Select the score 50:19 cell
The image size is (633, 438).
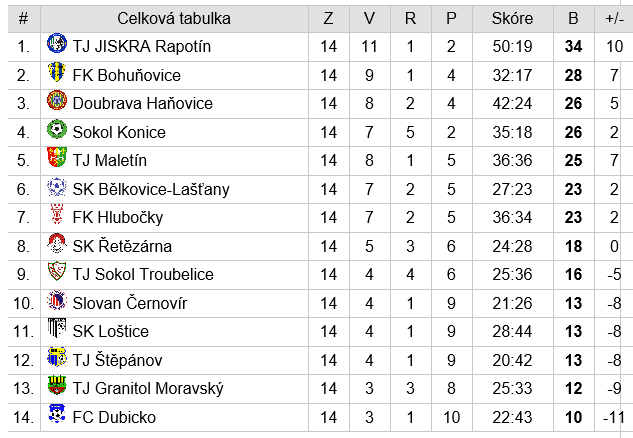(x=512, y=46)
